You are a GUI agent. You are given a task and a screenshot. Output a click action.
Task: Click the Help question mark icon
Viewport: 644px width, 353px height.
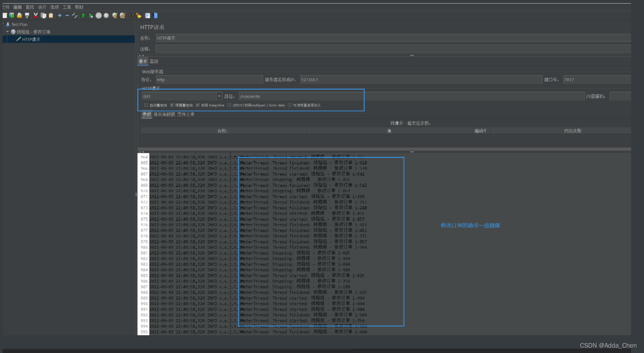click(155, 16)
